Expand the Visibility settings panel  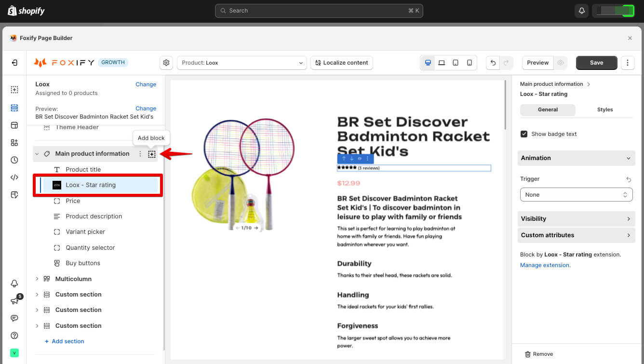point(576,219)
